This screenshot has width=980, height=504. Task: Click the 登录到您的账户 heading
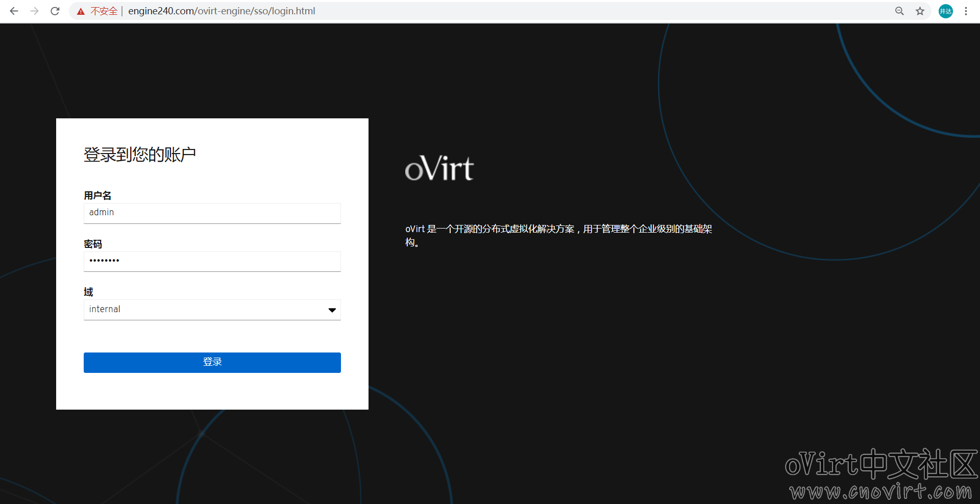[x=140, y=155]
